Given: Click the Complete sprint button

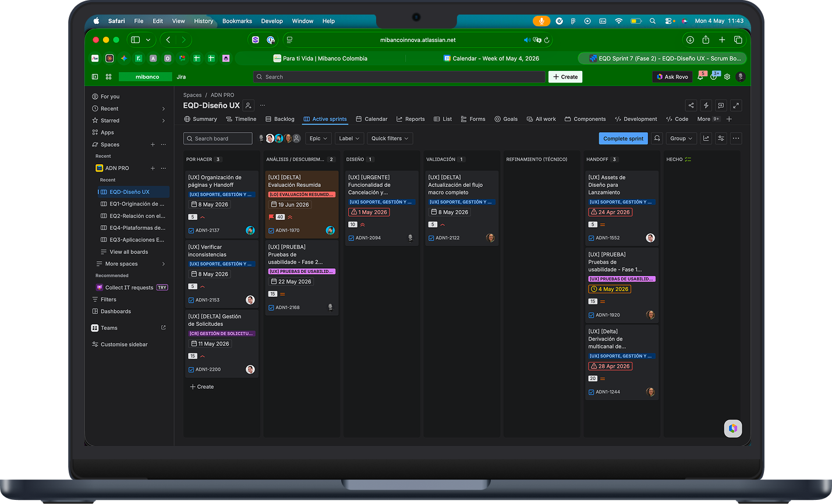Looking at the screenshot, I should (x=623, y=139).
